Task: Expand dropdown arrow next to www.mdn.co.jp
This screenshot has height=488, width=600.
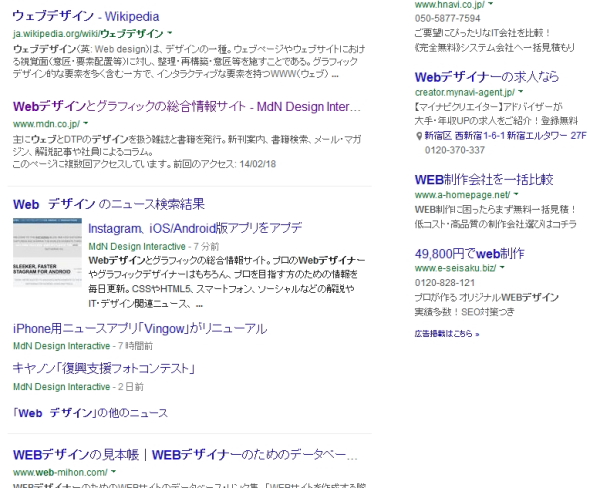Action: 86,123
